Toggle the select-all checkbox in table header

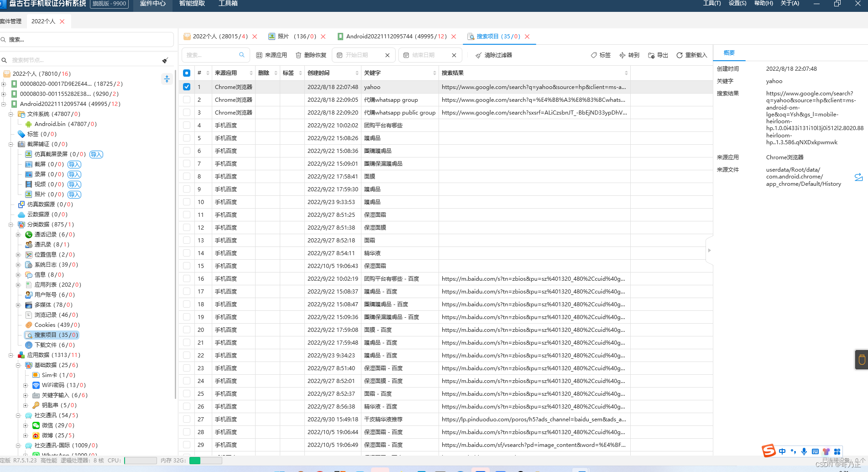pos(187,73)
